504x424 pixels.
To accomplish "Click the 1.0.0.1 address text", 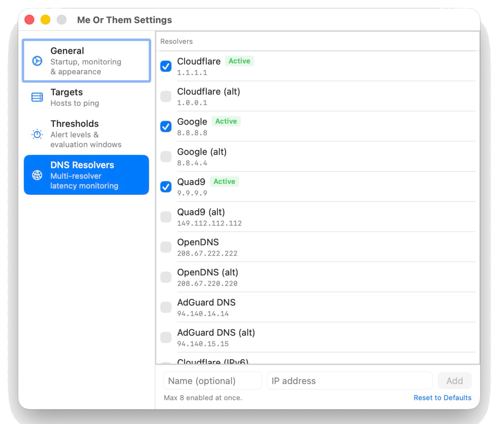I will (192, 103).
